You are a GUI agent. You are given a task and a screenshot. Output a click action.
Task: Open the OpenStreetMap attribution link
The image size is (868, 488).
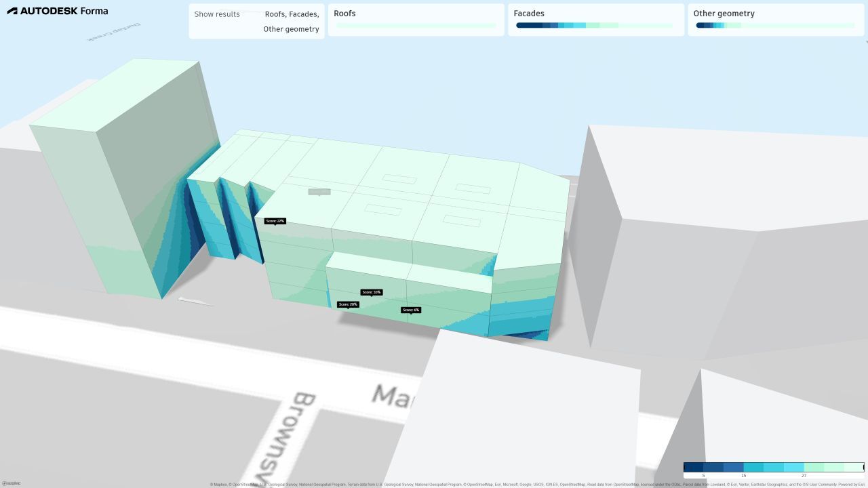pyautogui.click(x=245, y=485)
